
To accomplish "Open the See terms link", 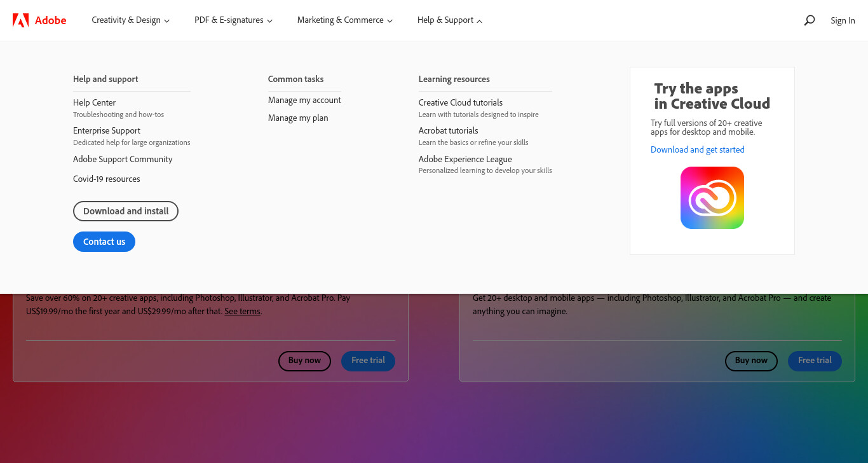I will pos(242,312).
